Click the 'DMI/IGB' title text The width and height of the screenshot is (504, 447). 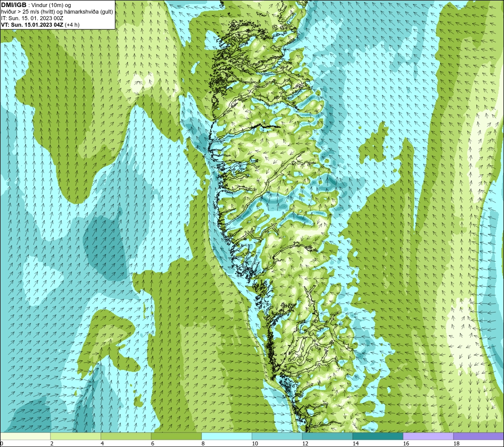tap(14, 5)
